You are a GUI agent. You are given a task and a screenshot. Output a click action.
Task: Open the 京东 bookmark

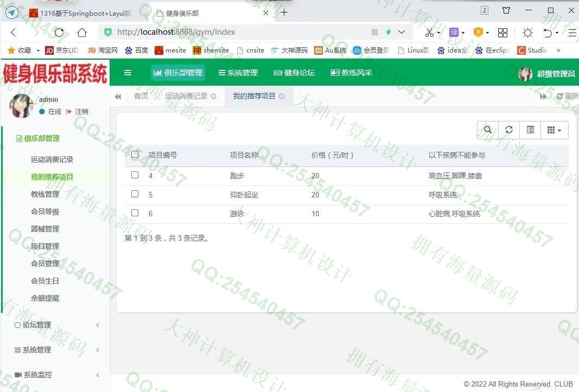(x=62, y=50)
